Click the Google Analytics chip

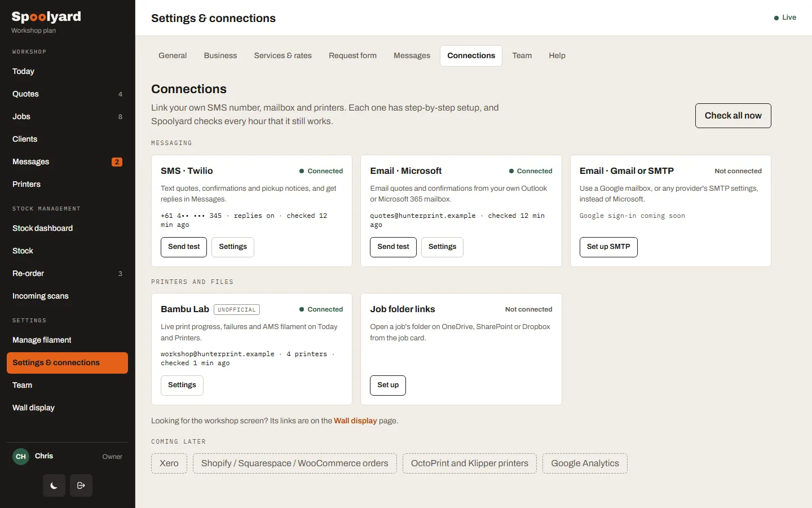coord(585,463)
